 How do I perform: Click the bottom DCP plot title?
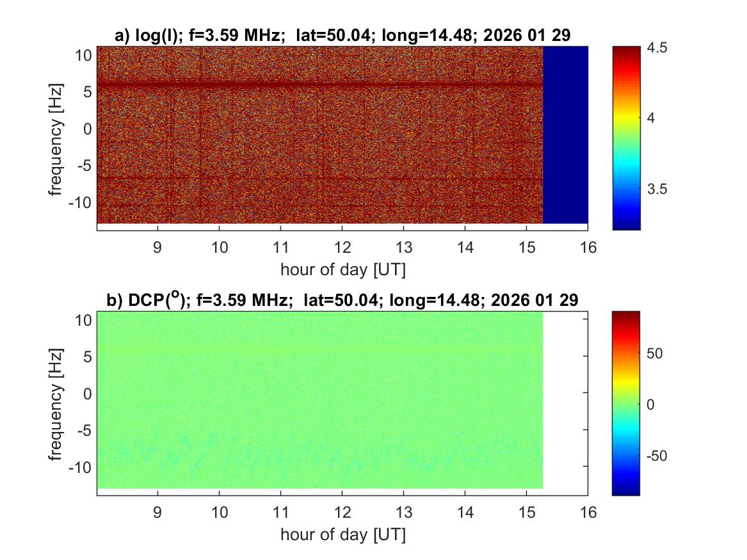click(342, 300)
